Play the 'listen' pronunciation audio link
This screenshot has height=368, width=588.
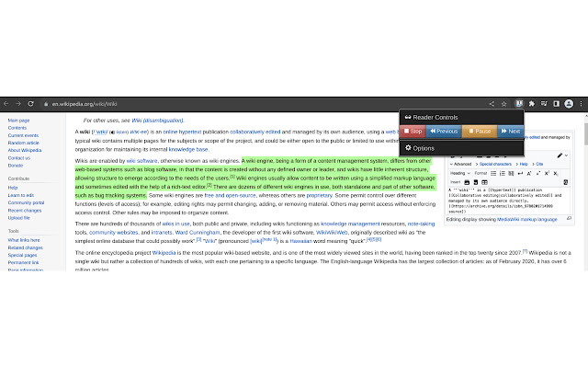(x=122, y=132)
